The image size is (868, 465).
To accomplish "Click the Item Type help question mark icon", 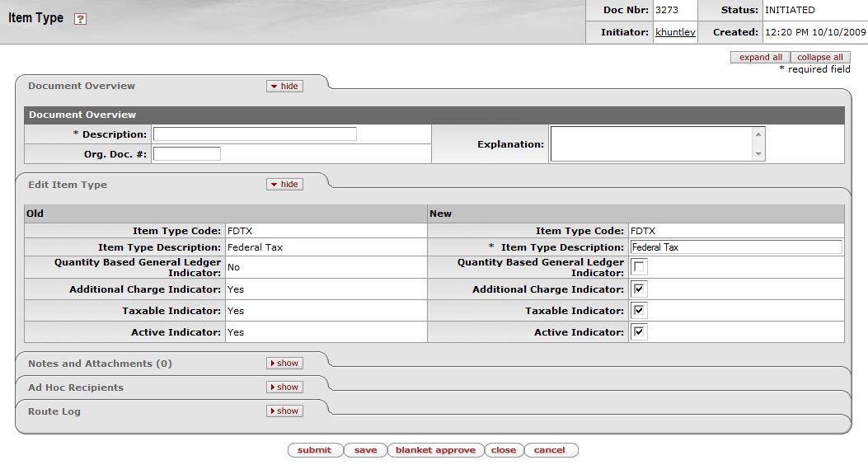I will (80, 19).
